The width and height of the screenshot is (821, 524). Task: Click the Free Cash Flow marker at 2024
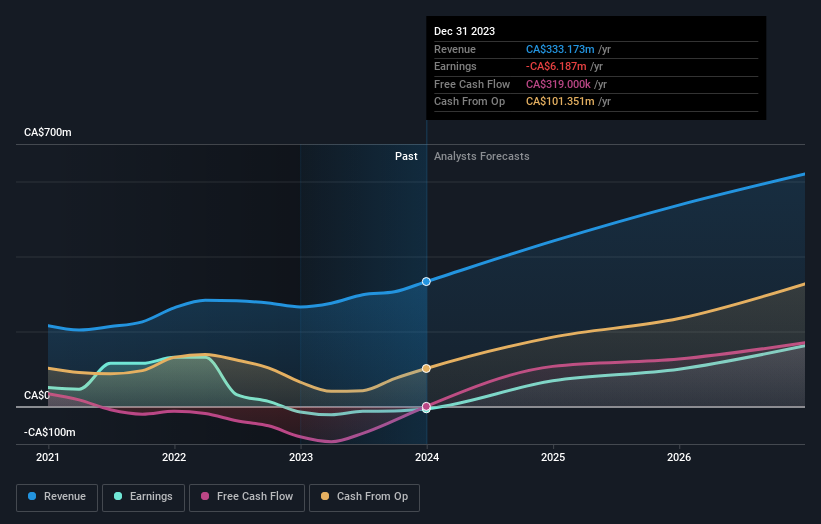(x=426, y=406)
